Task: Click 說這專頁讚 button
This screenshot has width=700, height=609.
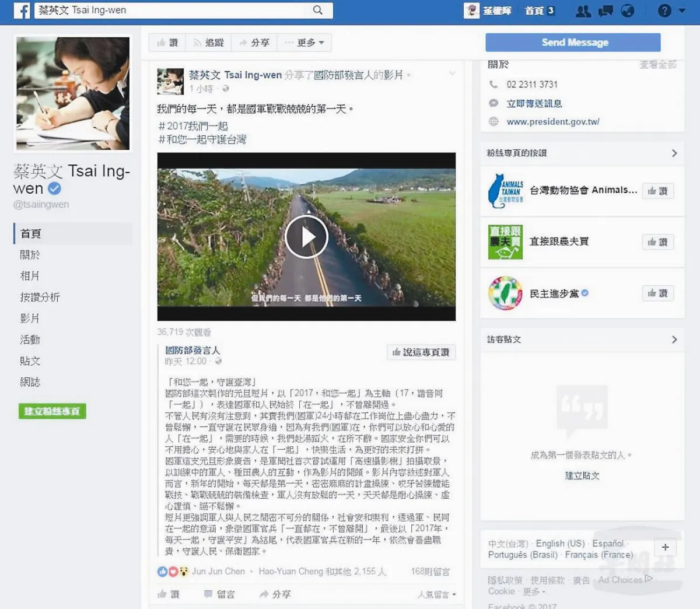Action: (x=421, y=352)
